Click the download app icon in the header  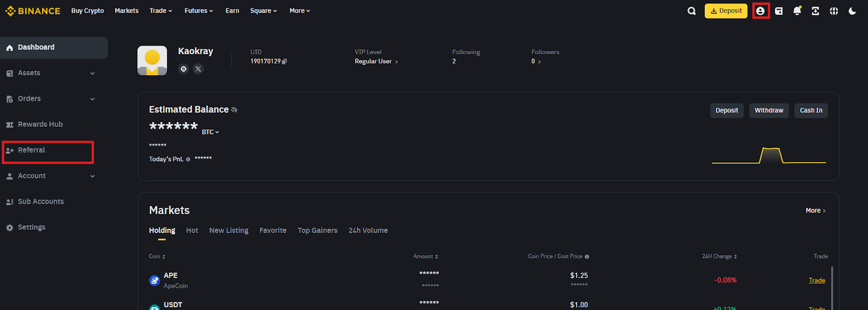(815, 11)
